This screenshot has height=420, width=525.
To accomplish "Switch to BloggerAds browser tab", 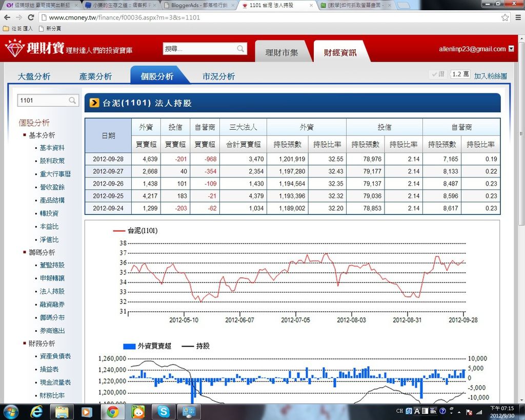I will 199,5.
